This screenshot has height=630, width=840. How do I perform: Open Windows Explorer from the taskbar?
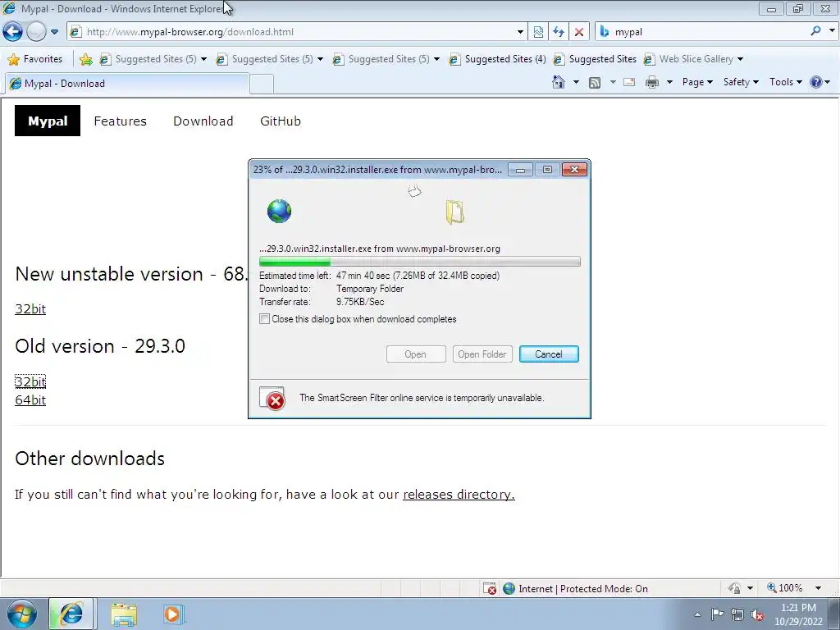click(124, 614)
